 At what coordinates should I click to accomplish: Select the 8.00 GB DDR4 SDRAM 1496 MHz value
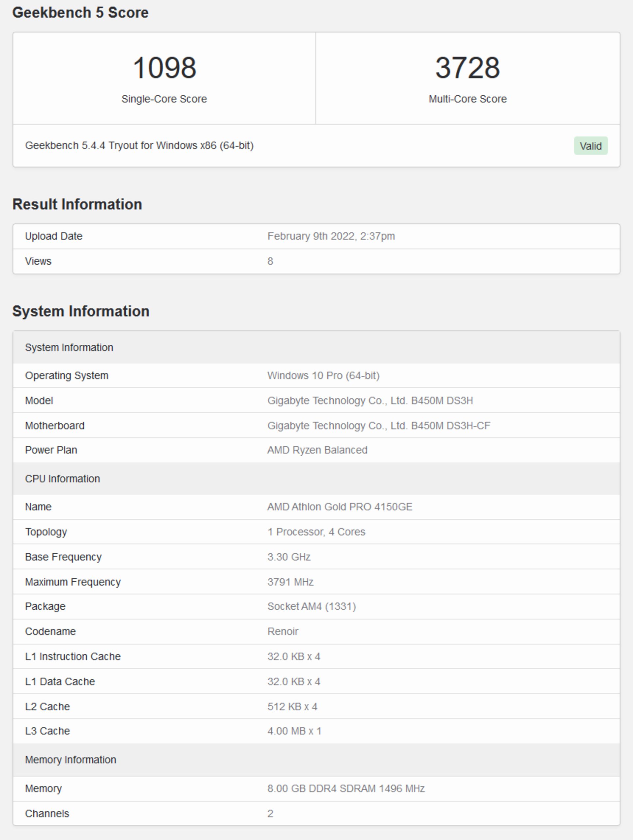[346, 789]
